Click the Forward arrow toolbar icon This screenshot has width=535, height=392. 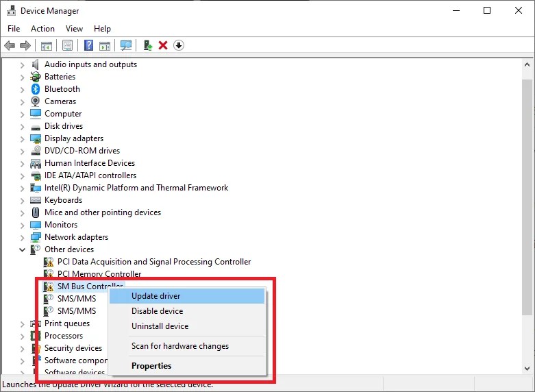pos(25,45)
